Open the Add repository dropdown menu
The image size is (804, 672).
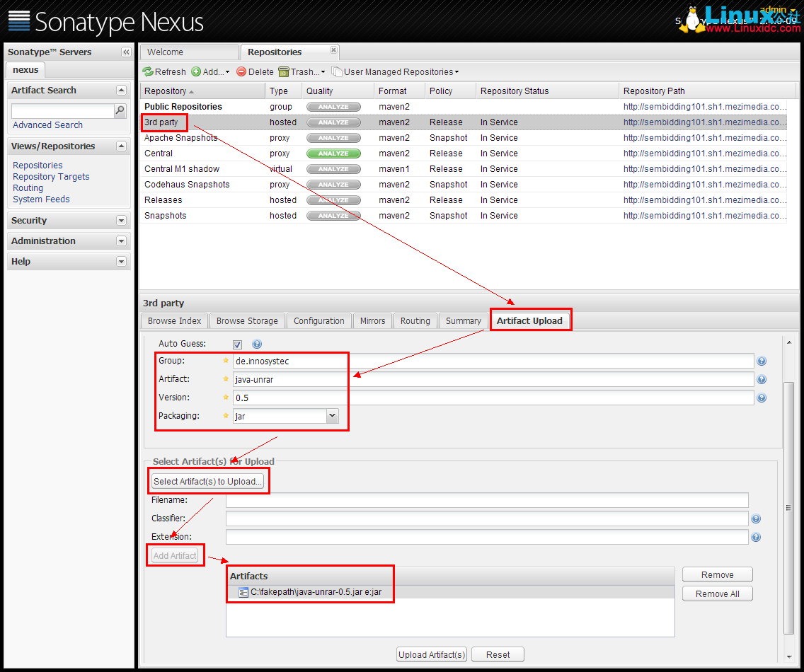click(x=212, y=71)
